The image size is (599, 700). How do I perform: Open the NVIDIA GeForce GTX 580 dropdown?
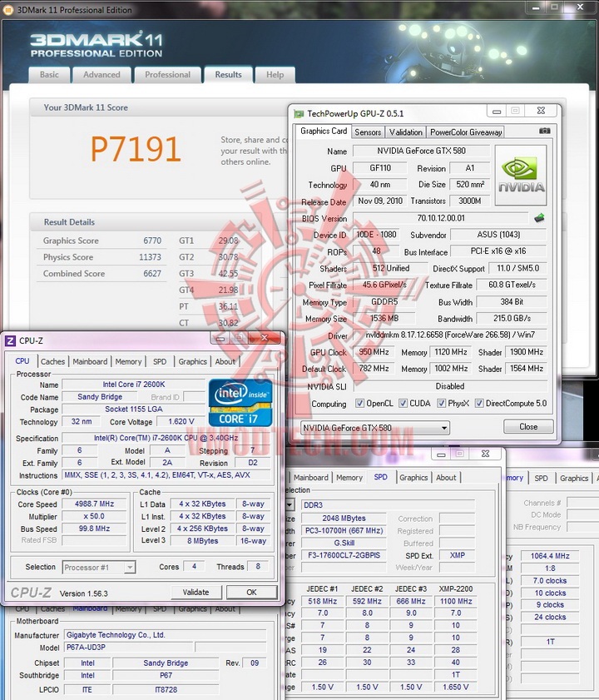375,428
